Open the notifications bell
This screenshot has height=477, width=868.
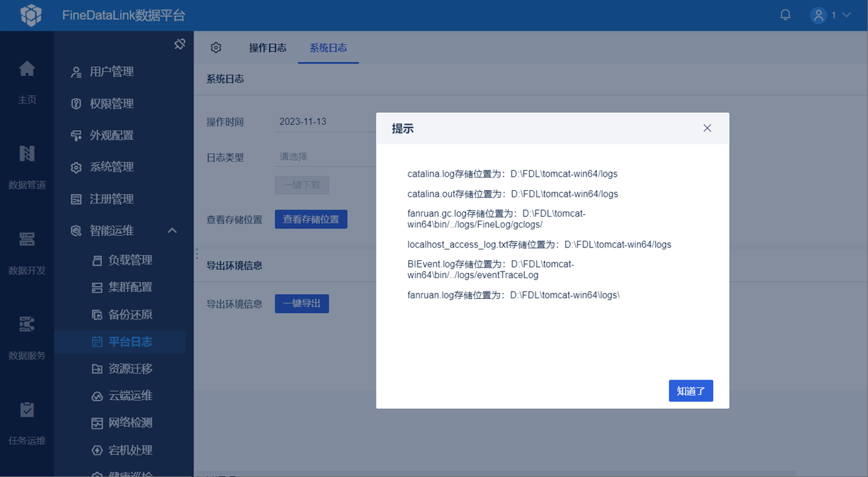pyautogui.click(x=785, y=15)
